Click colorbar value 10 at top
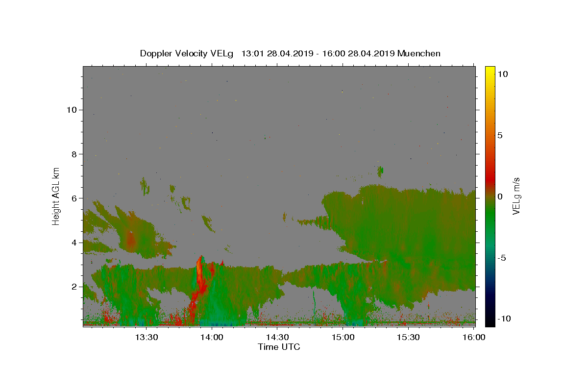 (x=503, y=74)
